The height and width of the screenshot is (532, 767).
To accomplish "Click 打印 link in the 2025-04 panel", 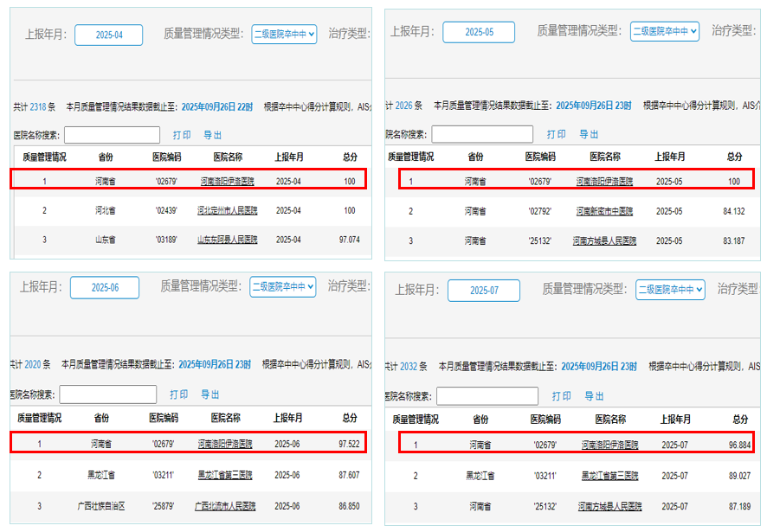I will point(182,136).
